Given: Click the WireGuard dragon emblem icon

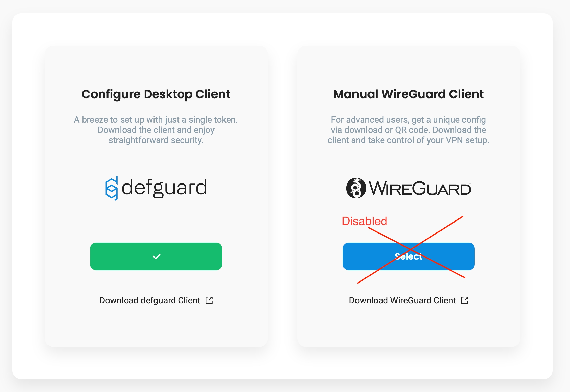Looking at the screenshot, I should click(356, 188).
